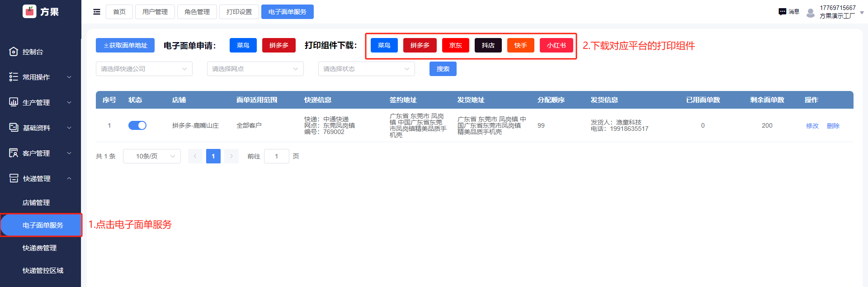Click the allocation order value 99

[541, 125]
